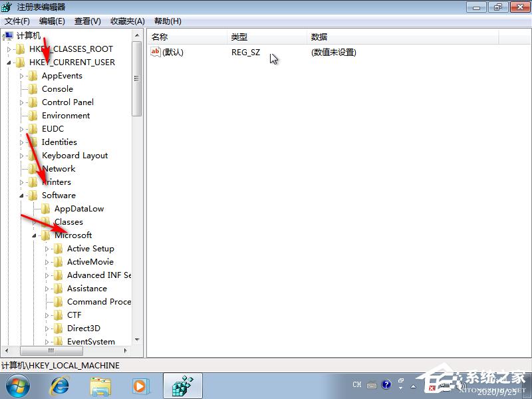The height and width of the screenshot is (399, 532).
Task: Open the Windows Start orb
Action: [x=18, y=386]
